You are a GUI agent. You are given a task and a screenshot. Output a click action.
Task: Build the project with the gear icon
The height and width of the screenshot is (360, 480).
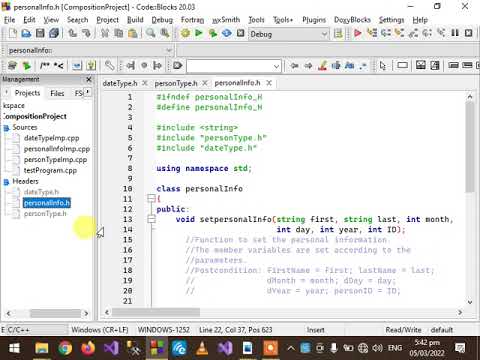(185, 33)
